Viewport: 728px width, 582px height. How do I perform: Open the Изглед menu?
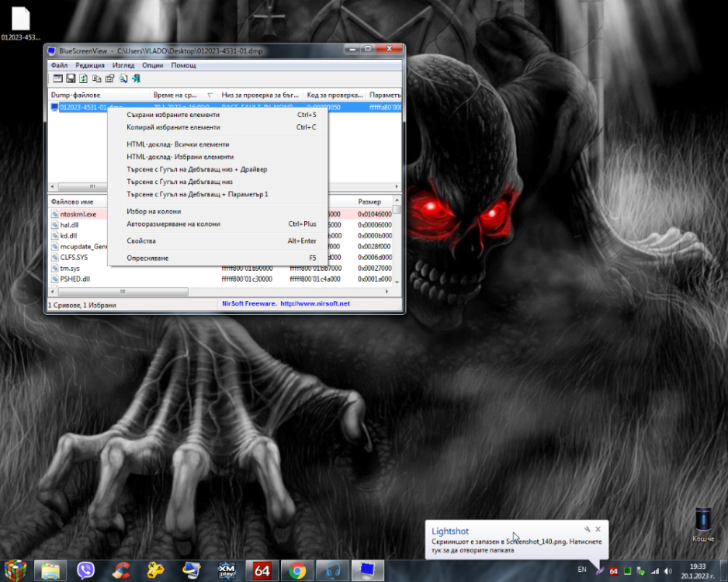[x=123, y=65]
